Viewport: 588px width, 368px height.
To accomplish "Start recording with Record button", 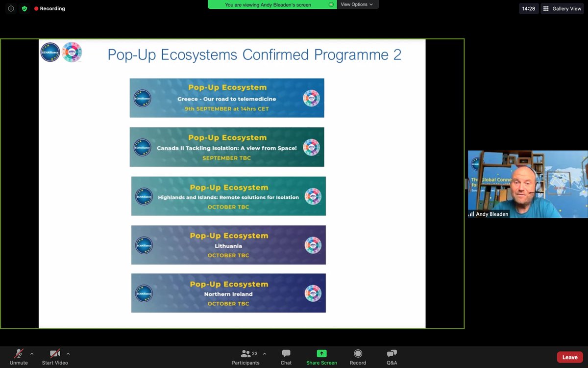I will pos(358,357).
